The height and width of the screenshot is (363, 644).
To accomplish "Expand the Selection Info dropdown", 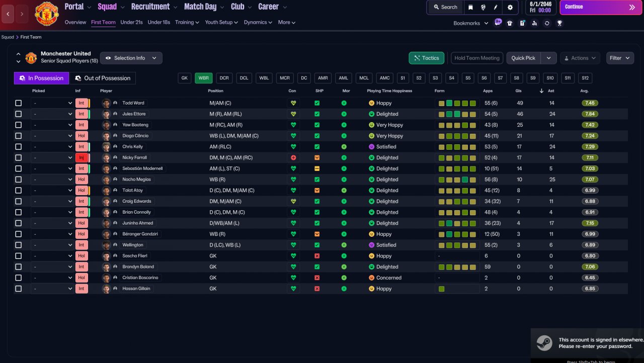I will pos(131,58).
